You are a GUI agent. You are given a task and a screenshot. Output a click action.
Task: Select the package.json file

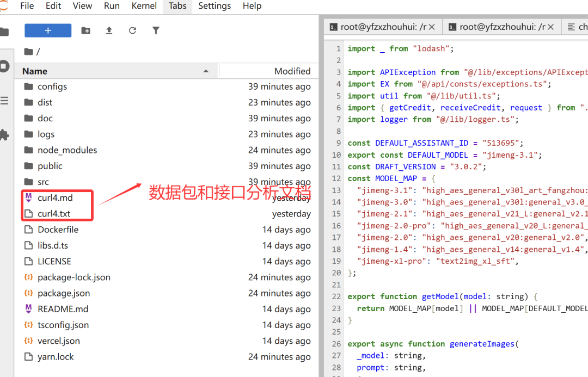coord(64,293)
